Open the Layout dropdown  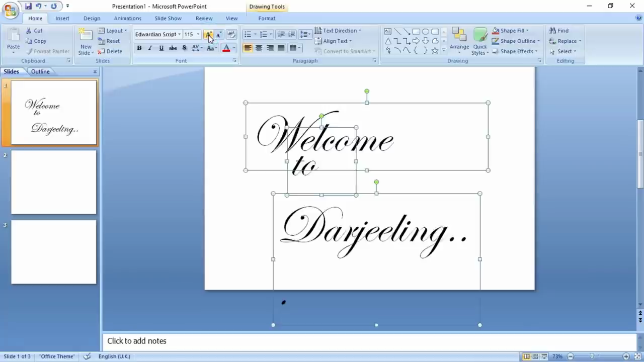click(113, 31)
